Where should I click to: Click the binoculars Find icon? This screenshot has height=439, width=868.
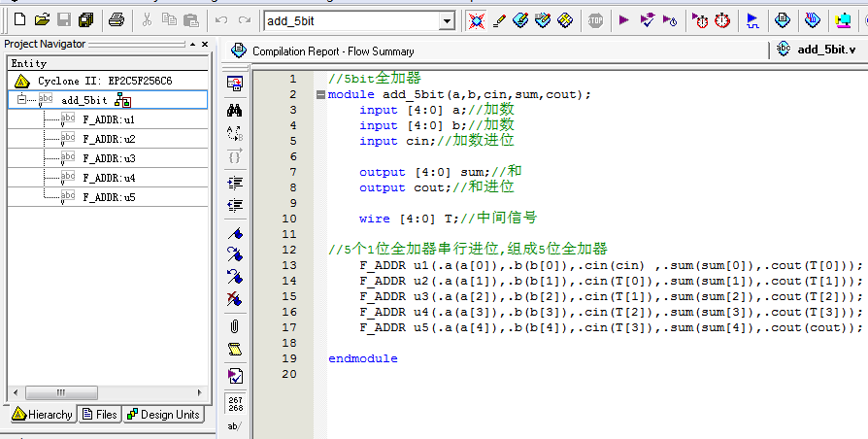click(234, 109)
